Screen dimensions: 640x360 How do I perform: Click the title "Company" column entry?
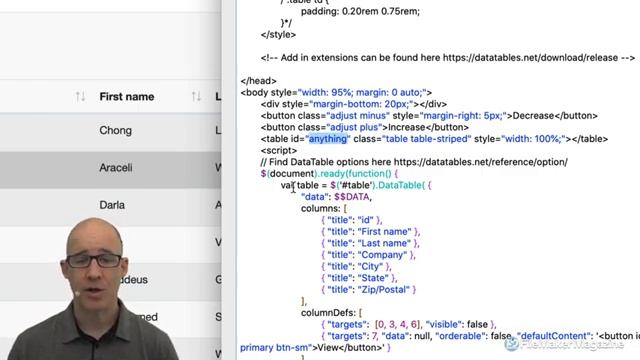[x=368, y=255]
